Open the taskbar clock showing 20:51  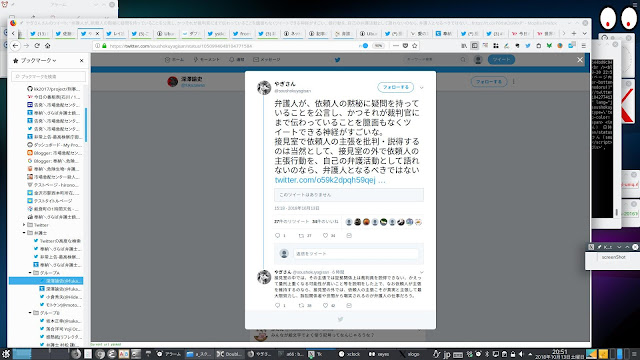click(560, 354)
